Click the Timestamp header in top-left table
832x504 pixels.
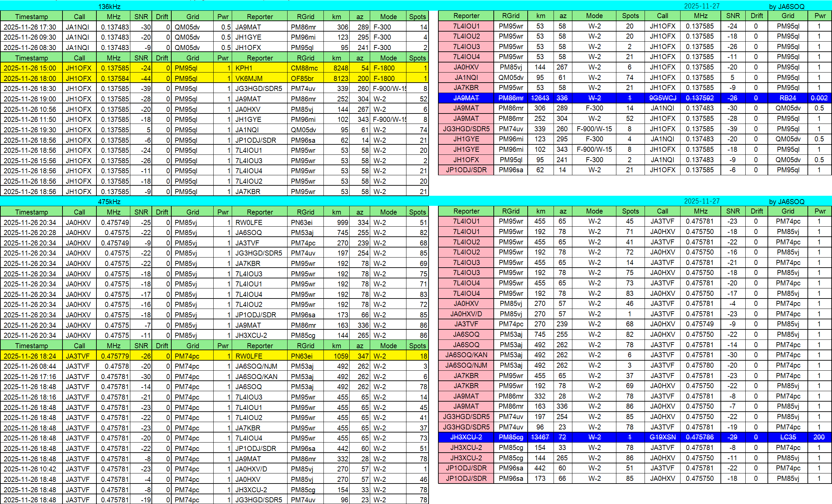click(x=31, y=16)
